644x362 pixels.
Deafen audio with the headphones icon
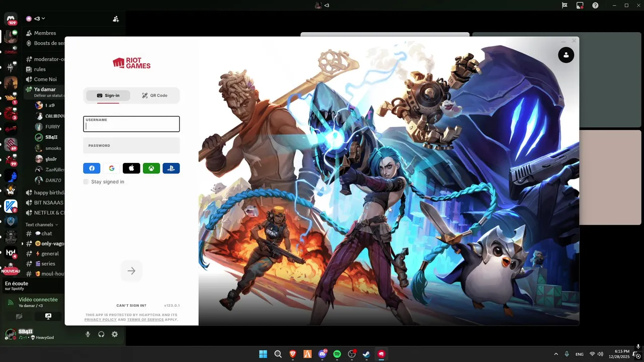(x=101, y=334)
